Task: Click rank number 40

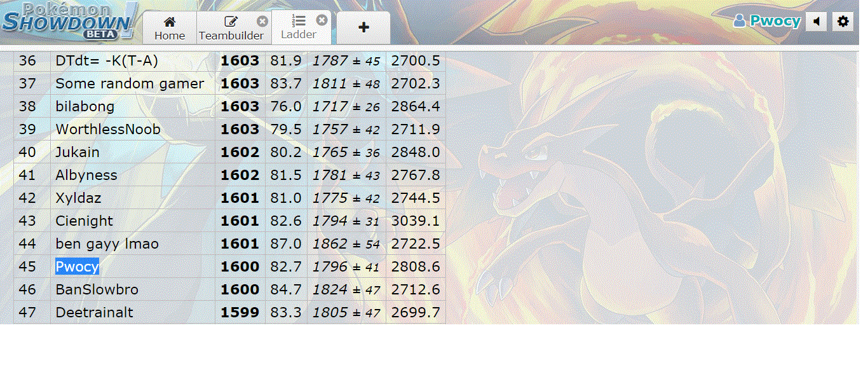Action: pos(27,153)
